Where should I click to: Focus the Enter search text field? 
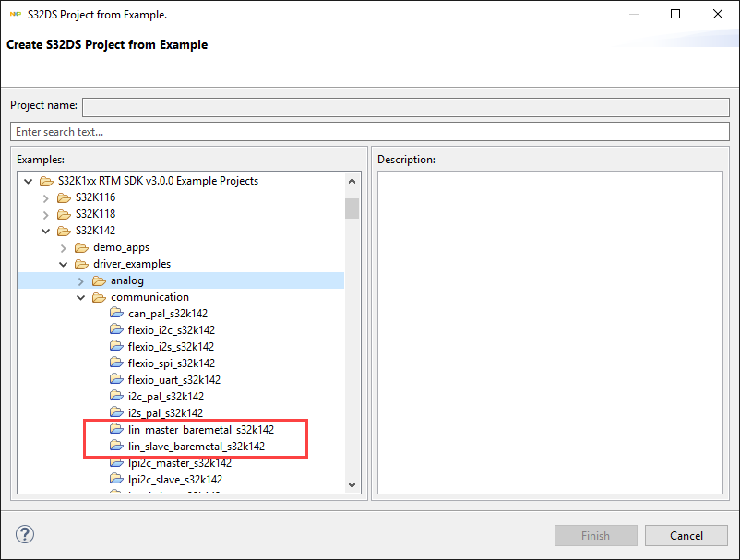[370, 132]
